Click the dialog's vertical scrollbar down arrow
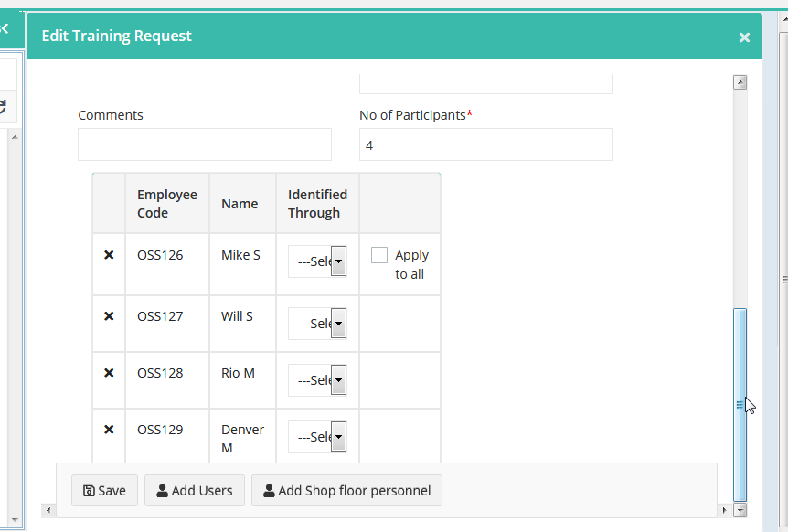This screenshot has height=532, width=788. [740, 510]
